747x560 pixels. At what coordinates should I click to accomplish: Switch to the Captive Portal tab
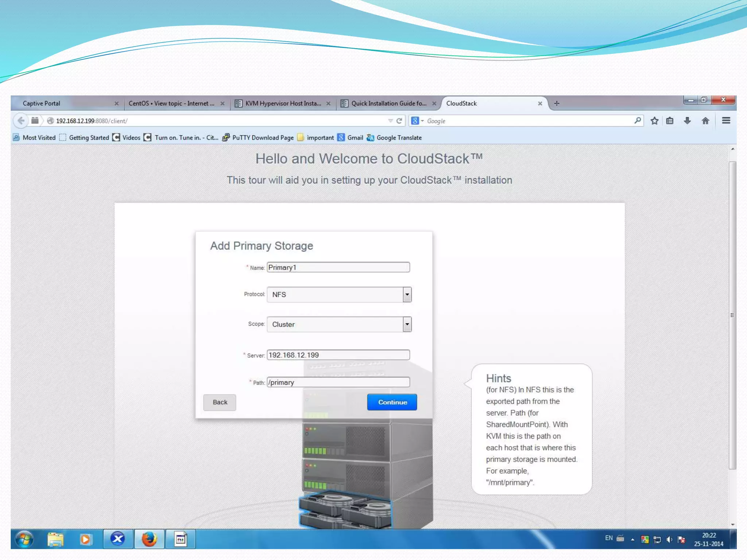click(x=42, y=104)
